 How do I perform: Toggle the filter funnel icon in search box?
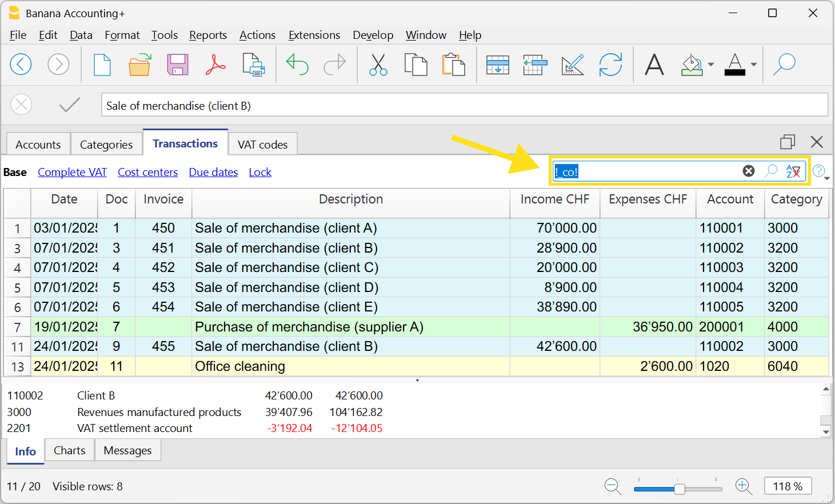[793, 171]
